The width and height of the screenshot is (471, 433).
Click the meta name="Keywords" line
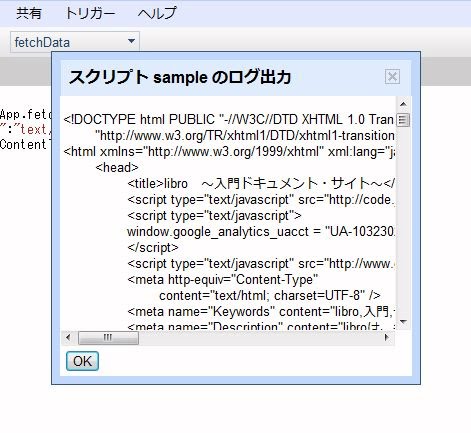pos(261,311)
